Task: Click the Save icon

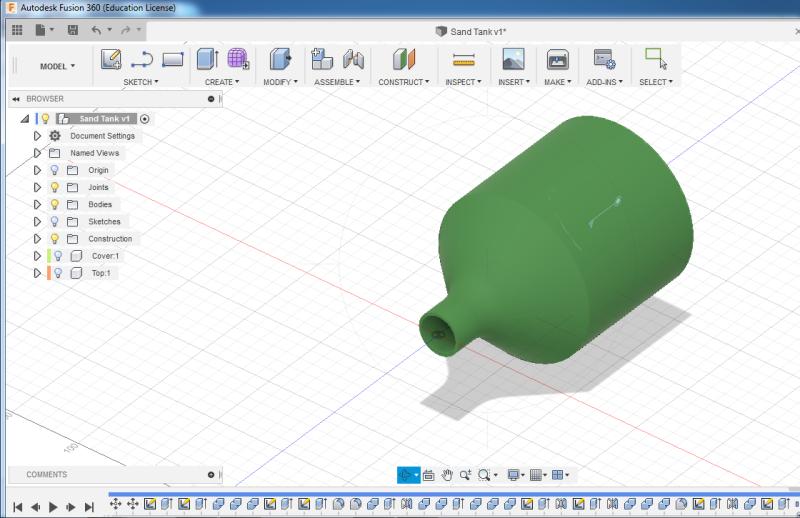Action: 73,30
